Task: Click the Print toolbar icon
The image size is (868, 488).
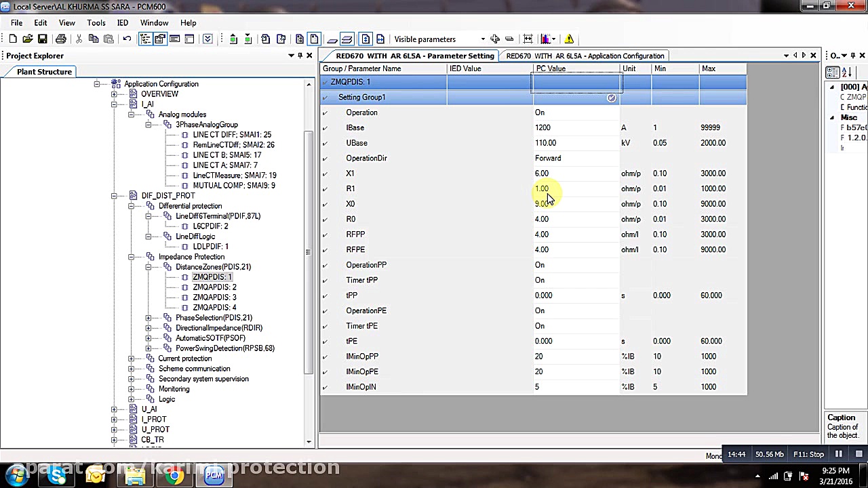Action: [x=61, y=39]
